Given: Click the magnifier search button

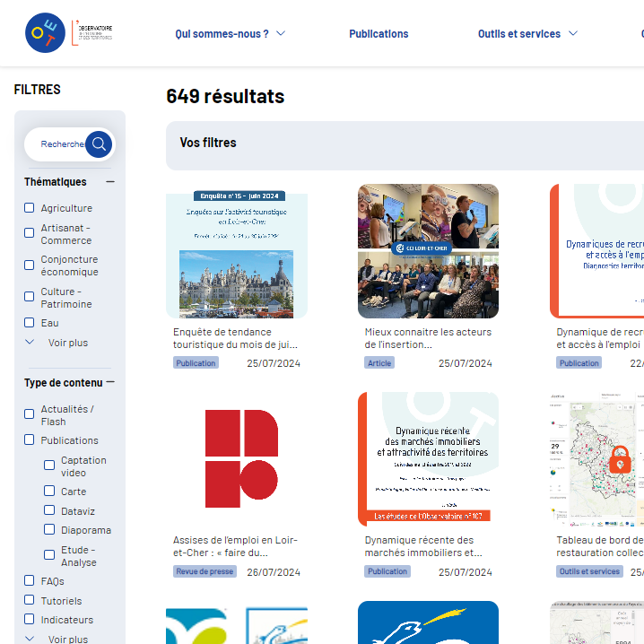Looking at the screenshot, I should coord(98,144).
